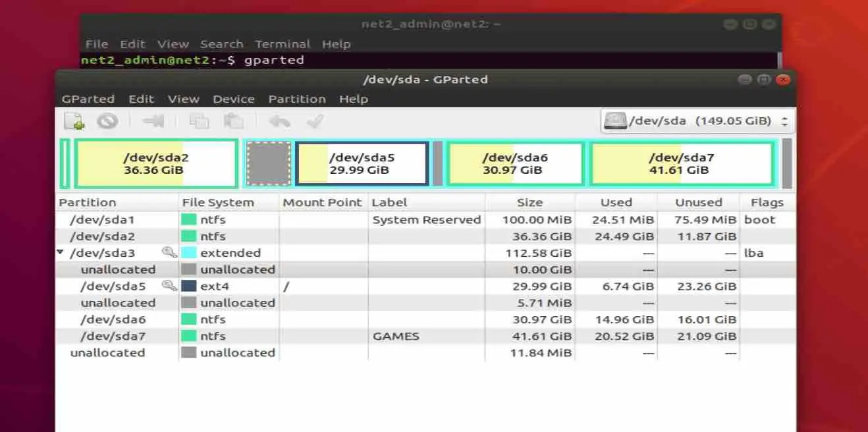The width and height of the screenshot is (868, 432).
Task: Click the hard disk icon in device selector
Action: (615, 121)
